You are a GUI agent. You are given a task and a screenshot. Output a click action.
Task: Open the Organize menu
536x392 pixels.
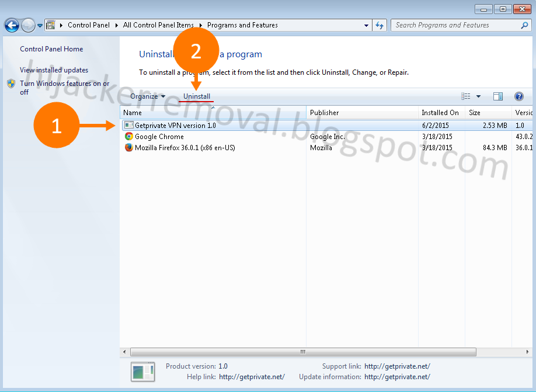point(148,96)
